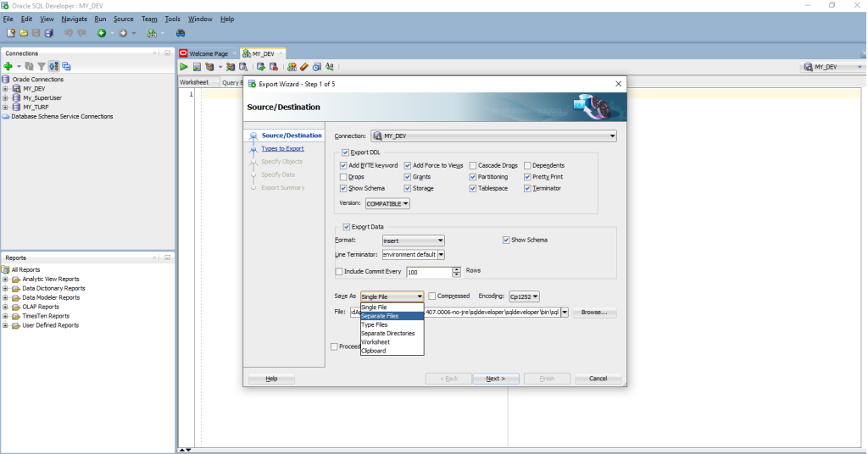The height and width of the screenshot is (454, 868).
Task: Toggle the Pretty Print checkbox
Action: (x=527, y=177)
